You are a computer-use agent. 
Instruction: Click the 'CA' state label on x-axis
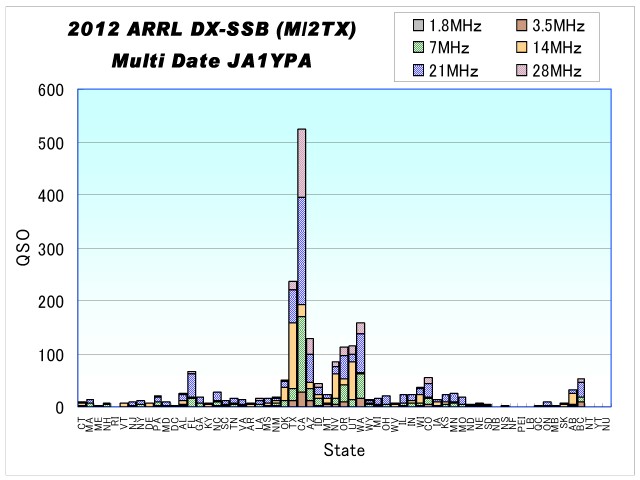click(302, 426)
